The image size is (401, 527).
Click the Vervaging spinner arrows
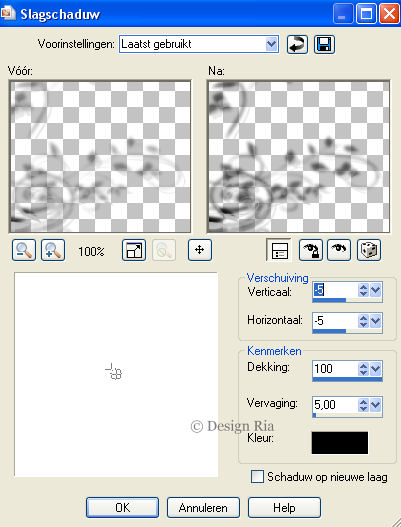coord(363,405)
